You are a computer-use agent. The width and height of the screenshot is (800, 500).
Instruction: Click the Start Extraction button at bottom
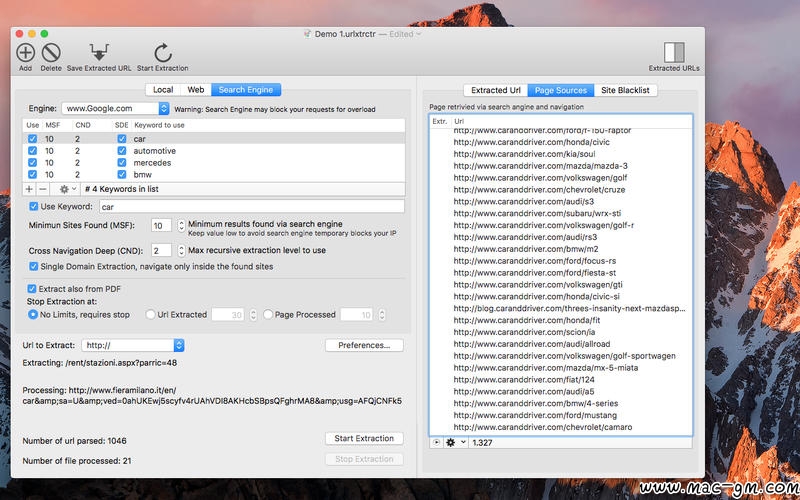click(x=364, y=438)
